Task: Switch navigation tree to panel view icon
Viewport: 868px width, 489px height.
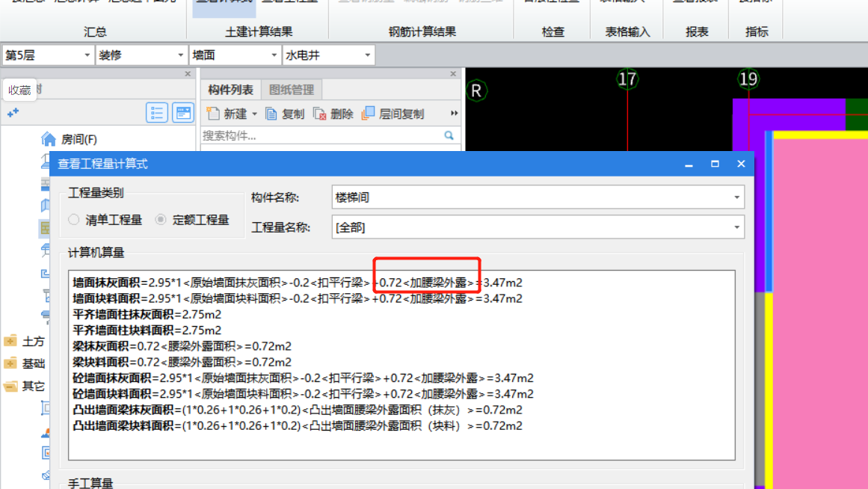Action: (x=182, y=113)
